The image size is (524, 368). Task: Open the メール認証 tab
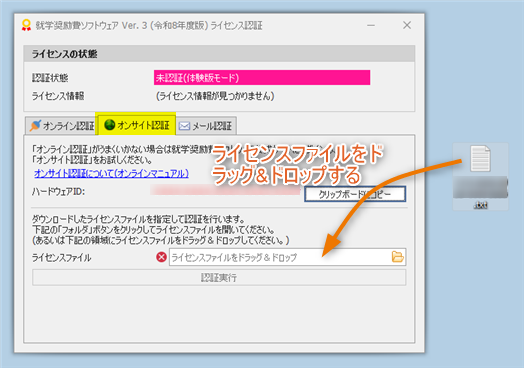click(206, 126)
